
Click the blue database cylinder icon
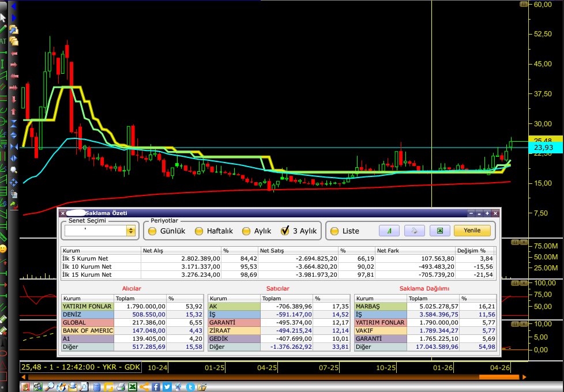(97, 387)
